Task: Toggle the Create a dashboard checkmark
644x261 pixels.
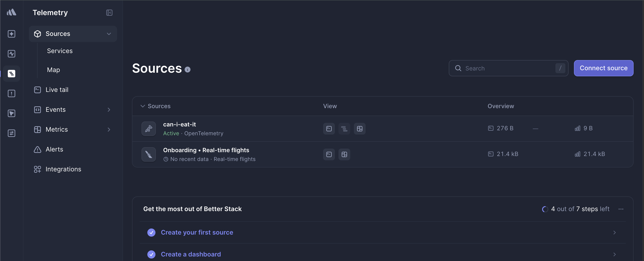Action: (x=151, y=254)
